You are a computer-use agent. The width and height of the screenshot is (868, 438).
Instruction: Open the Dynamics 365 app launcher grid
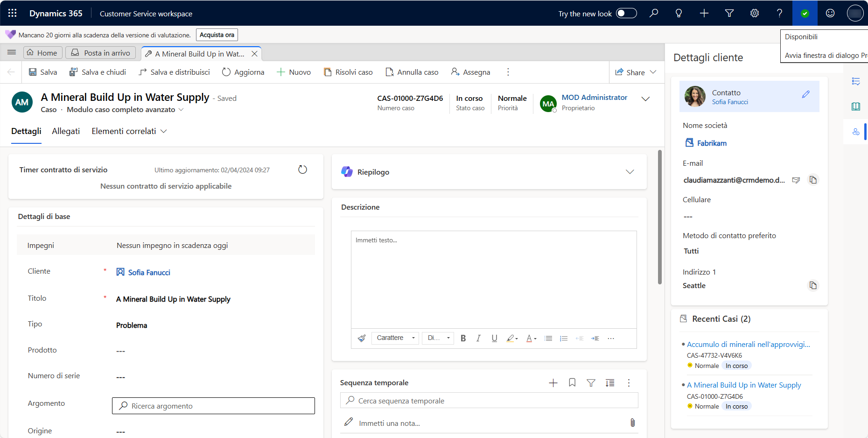tap(13, 13)
